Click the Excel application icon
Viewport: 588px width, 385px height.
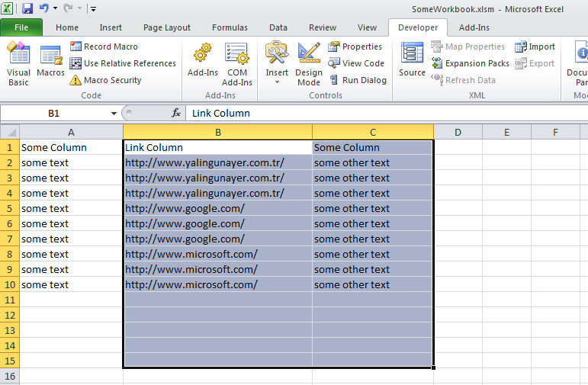tap(7, 8)
